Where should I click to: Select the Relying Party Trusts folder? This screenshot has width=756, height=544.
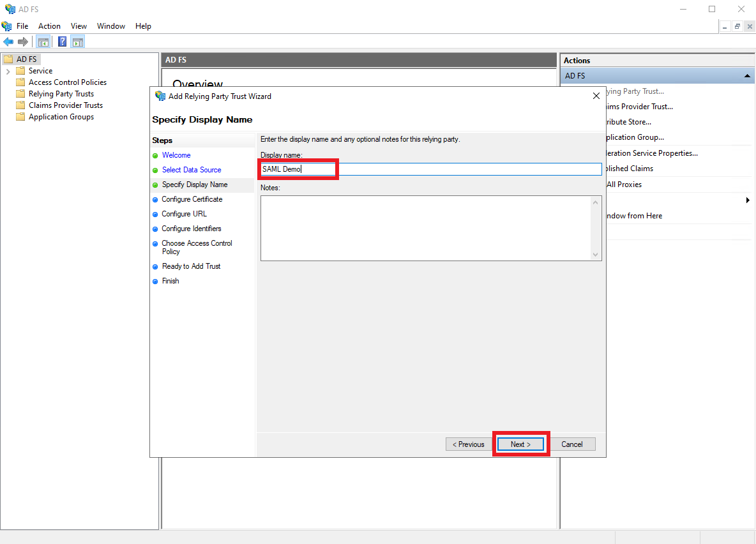tap(61, 94)
